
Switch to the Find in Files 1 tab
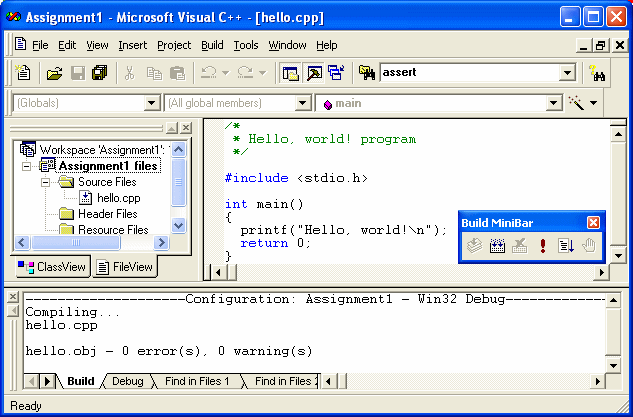tap(197, 381)
